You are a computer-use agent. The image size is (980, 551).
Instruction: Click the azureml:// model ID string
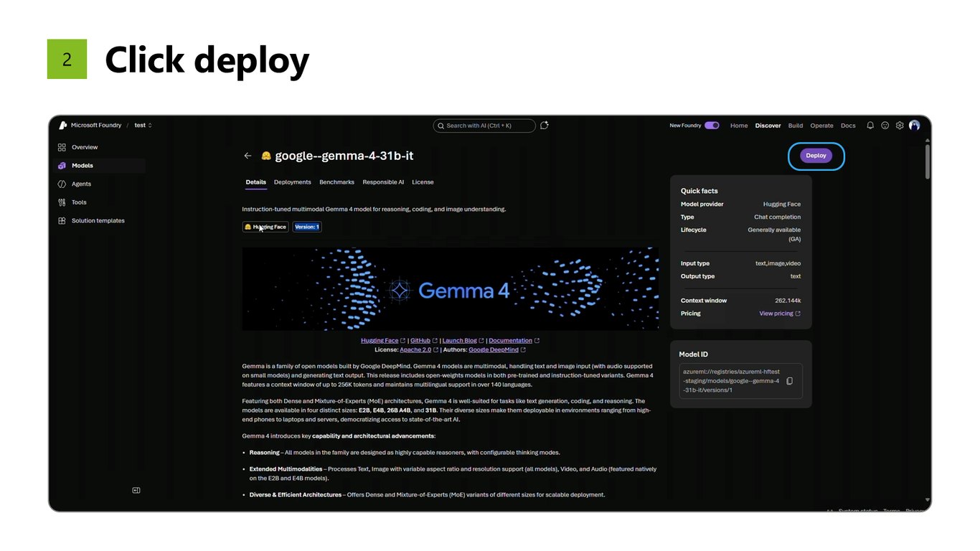(x=731, y=381)
